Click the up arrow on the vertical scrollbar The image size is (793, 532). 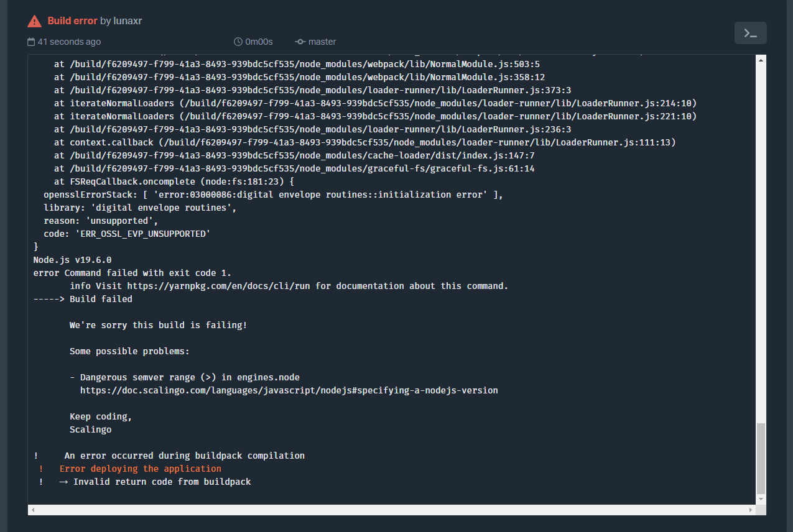coord(760,59)
